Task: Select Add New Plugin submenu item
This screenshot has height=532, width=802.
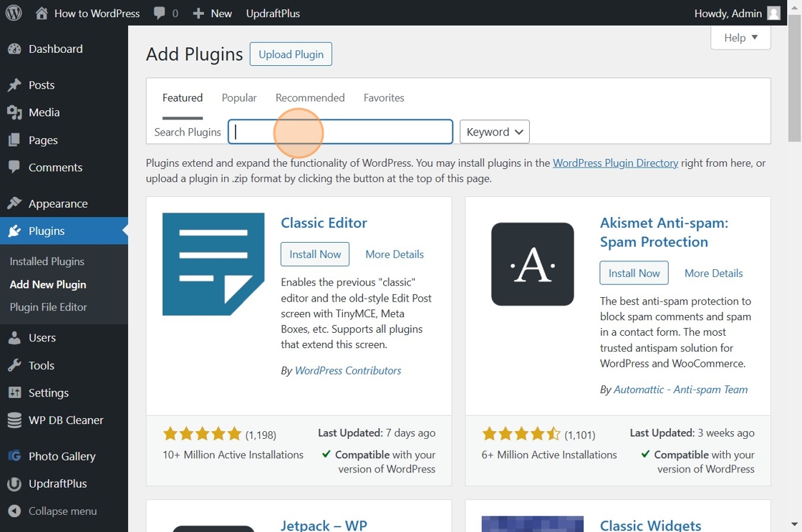Action: click(48, 284)
